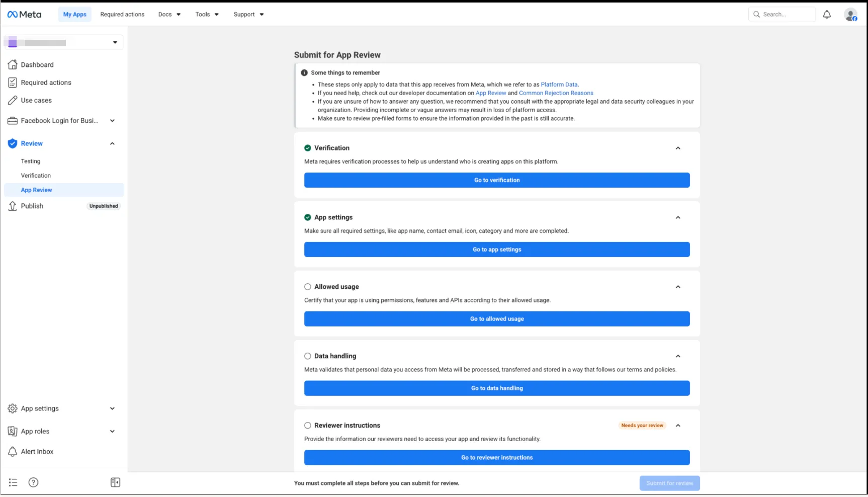Select Testing under Review
This screenshot has width=868, height=497.
(x=31, y=161)
